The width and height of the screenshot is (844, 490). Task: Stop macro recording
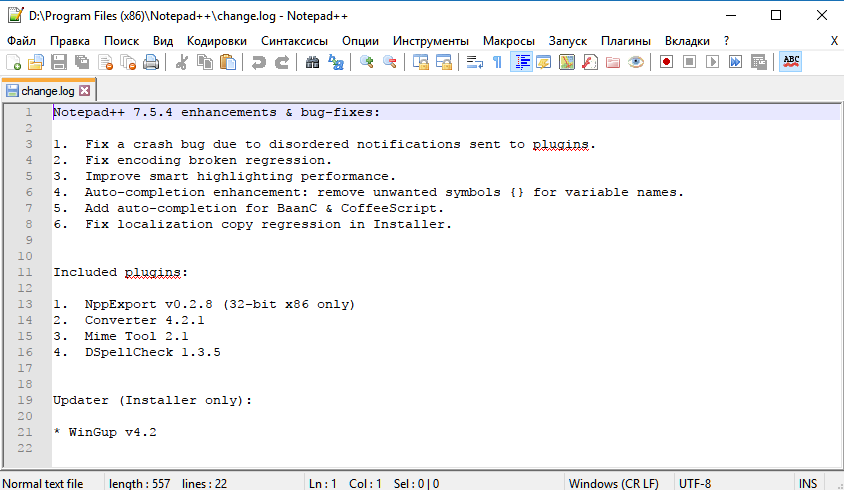(x=690, y=62)
